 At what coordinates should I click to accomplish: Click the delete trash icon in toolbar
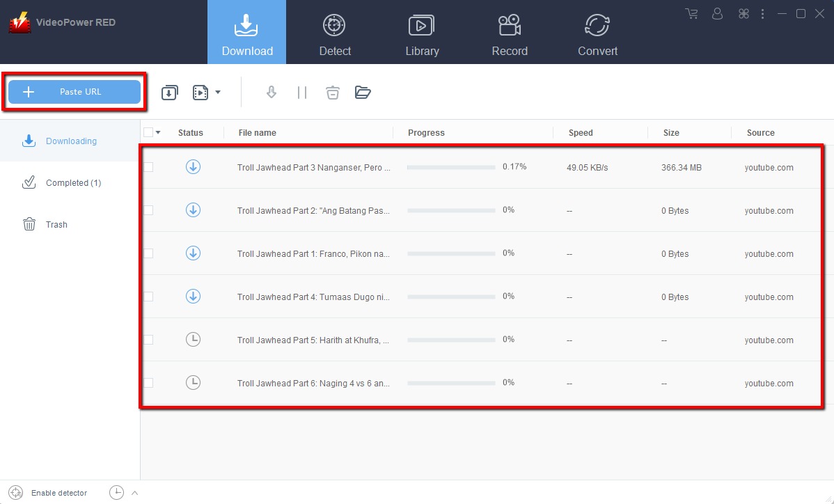(333, 93)
